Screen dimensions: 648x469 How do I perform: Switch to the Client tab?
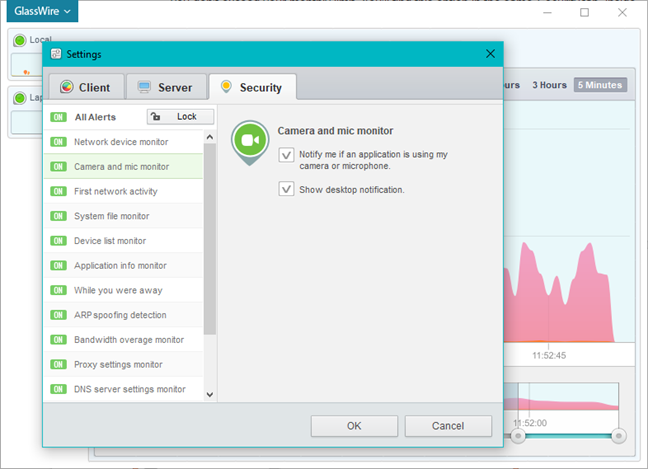point(86,87)
